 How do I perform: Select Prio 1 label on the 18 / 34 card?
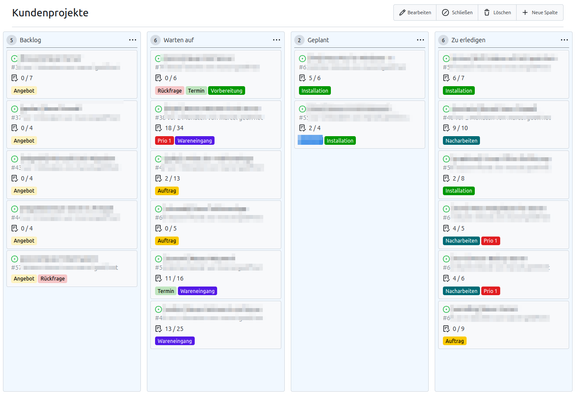tap(164, 141)
